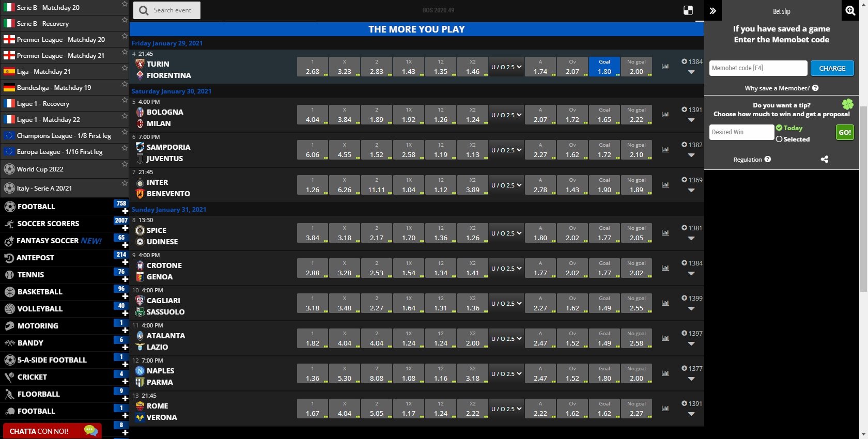Image resolution: width=868 pixels, height=439 pixels.
Task: Click the Memobet code input field
Action: tap(758, 68)
